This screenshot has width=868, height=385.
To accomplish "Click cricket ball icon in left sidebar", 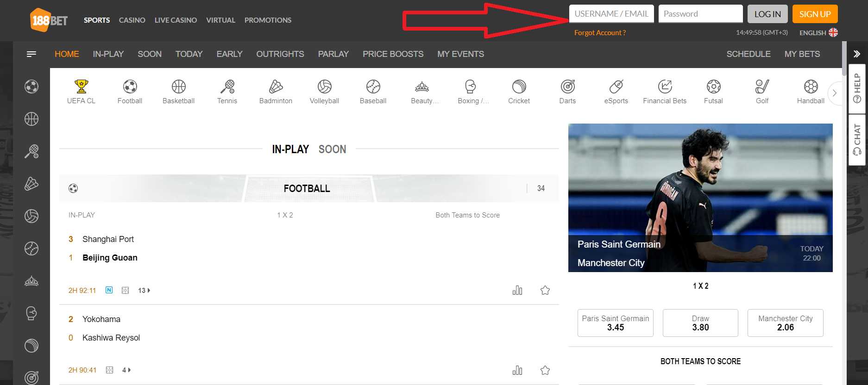I will pyautogui.click(x=31, y=346).
